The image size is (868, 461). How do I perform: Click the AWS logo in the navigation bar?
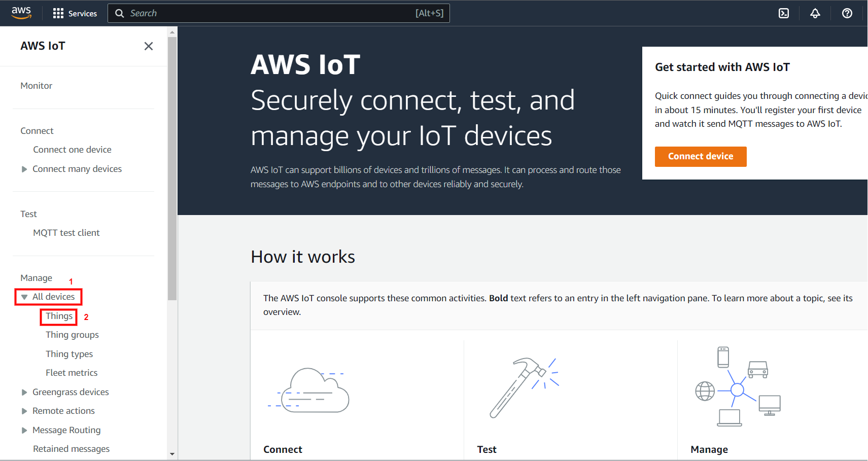point(21,13)
